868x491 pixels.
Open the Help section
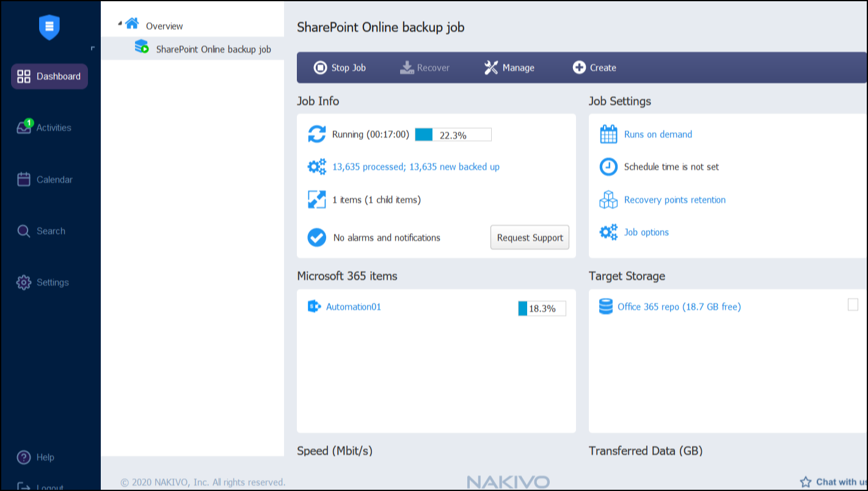pyautogui.click(x=35, y=457)
